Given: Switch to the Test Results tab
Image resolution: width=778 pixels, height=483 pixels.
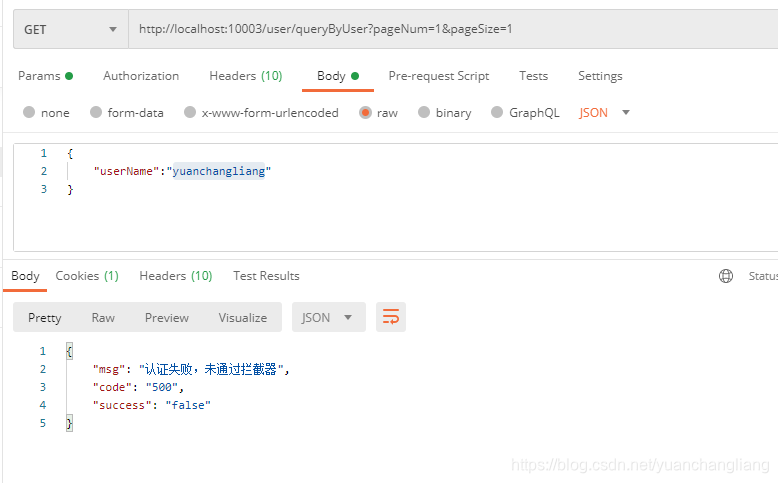Looking at the screenshot, I should tap(266, 276).
